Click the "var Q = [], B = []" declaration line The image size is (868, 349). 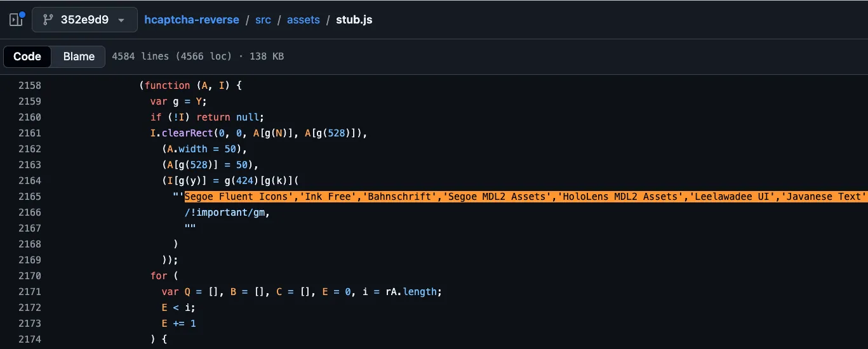[x=301, y=292]
